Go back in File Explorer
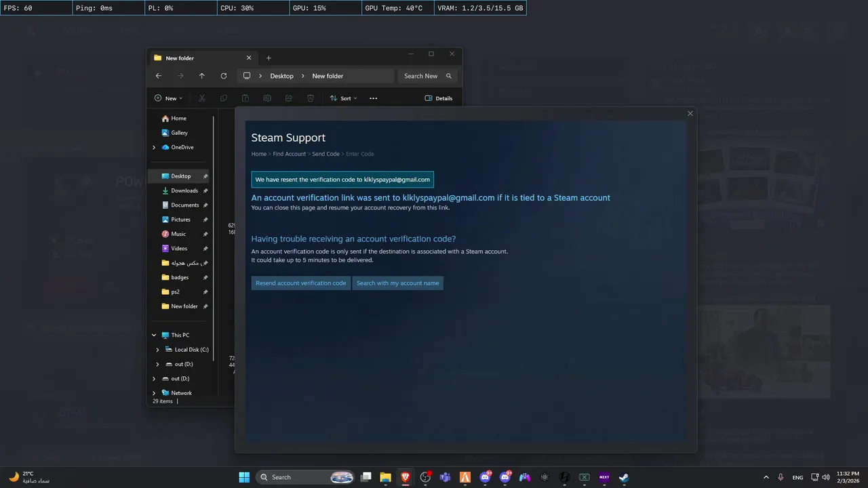 (159, 76)
